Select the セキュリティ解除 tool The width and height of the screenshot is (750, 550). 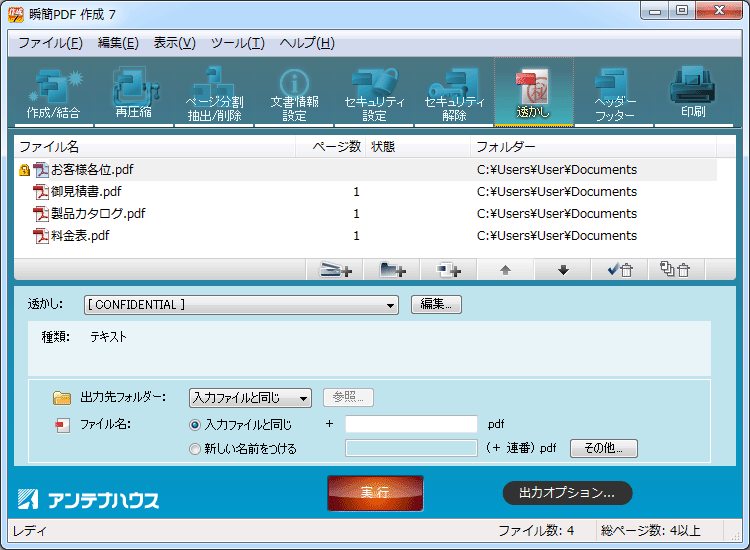tap(454, 93)
